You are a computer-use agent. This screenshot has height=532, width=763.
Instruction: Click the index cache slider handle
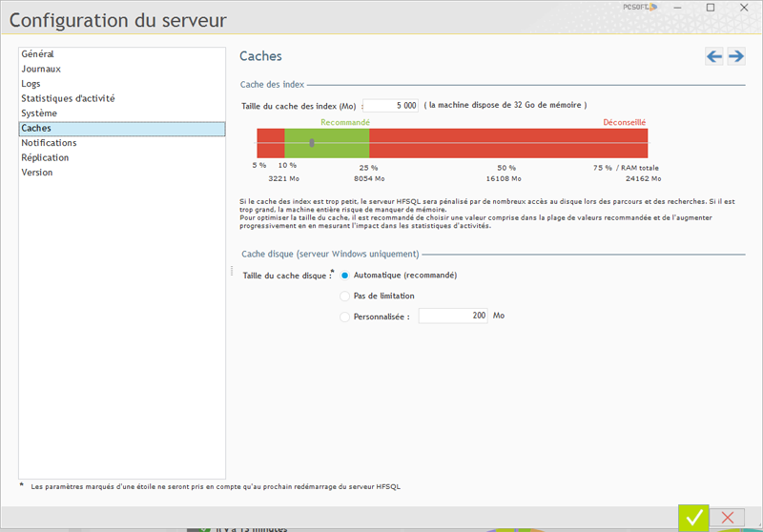pos(312,143)
